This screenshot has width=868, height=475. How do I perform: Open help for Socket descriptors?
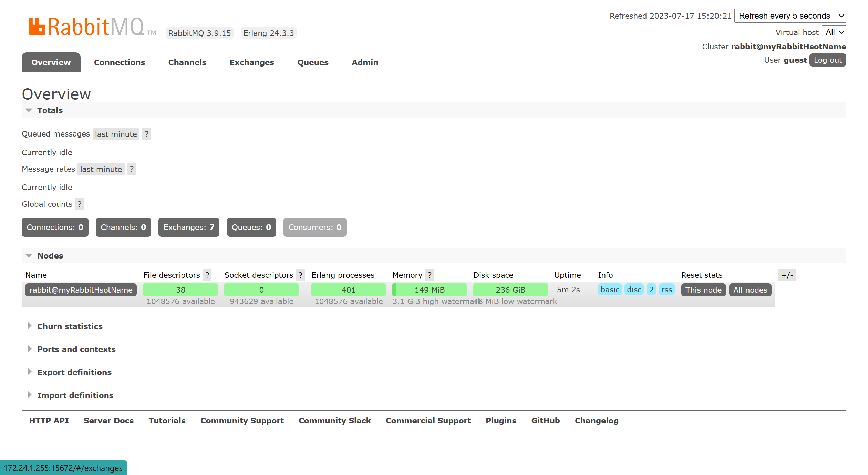coord(300,275)
